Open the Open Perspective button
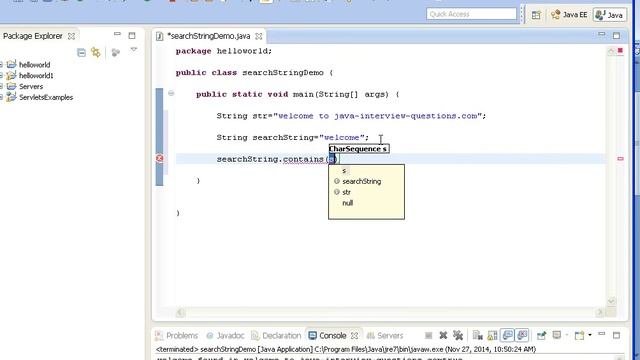This screenshot has height=360, width=640. [536, 15]
